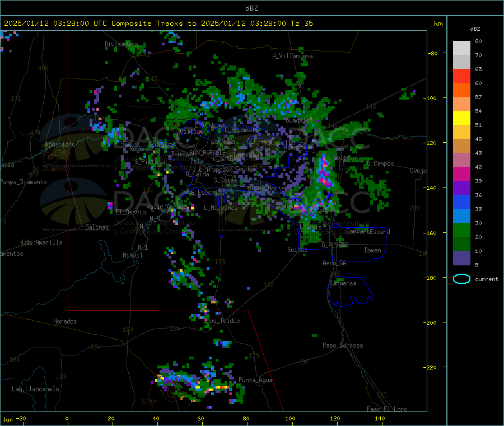Click the Pampa_Diamante location label
Screen dimensions: 504x426
[24, 182]
